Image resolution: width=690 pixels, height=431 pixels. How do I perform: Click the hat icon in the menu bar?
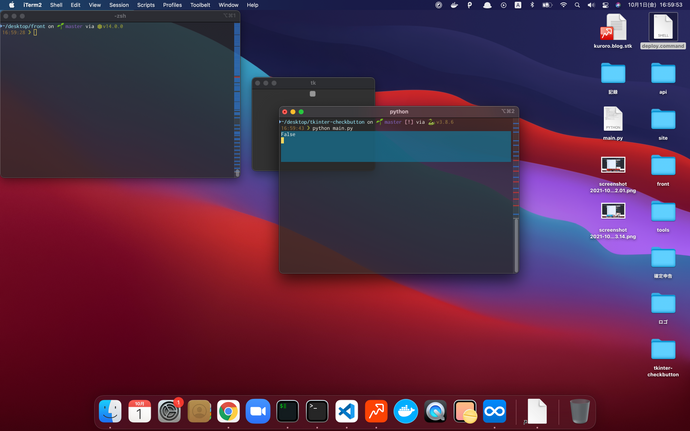click(487, 5)
